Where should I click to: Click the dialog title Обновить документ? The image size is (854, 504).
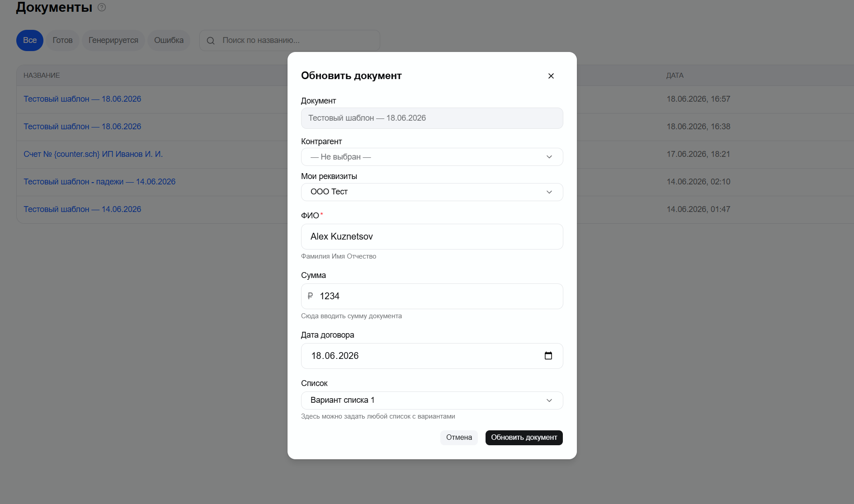[x=351, y=75]
